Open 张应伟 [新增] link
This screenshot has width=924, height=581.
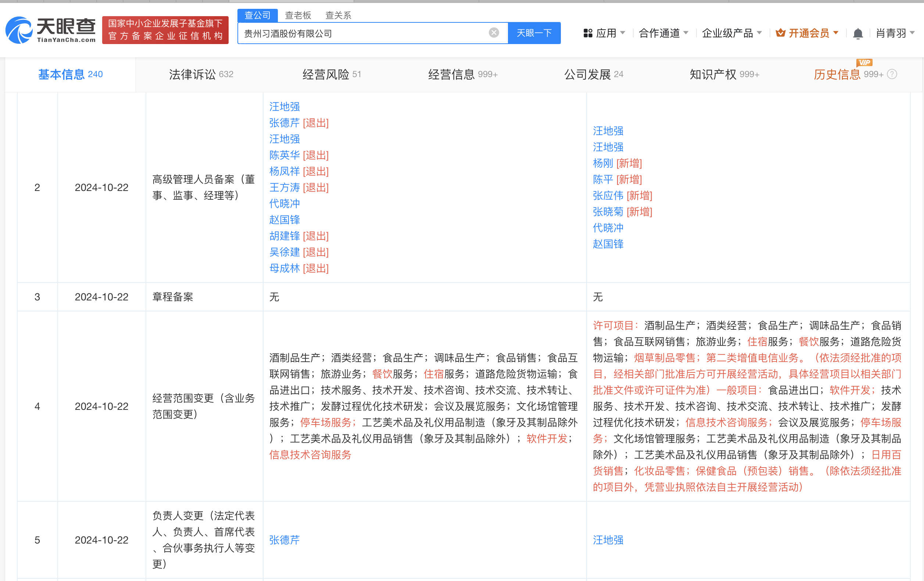(x=622, y=195)
